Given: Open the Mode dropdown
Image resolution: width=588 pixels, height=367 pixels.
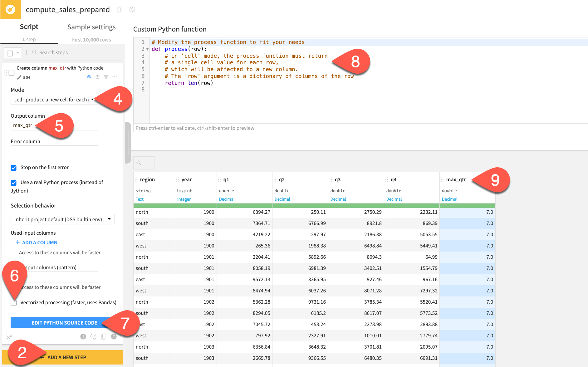Looking at the screenshot, I should tap(54, 100).
